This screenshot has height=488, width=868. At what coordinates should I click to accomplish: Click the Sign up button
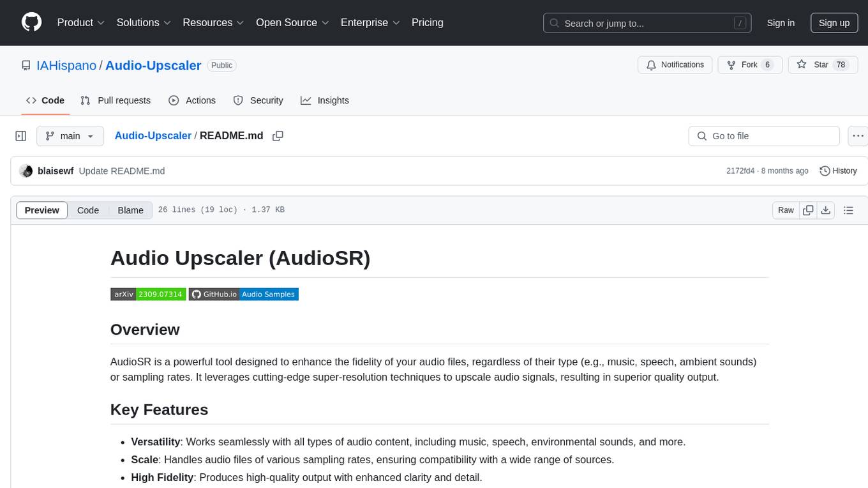click(x=834, y=23)
